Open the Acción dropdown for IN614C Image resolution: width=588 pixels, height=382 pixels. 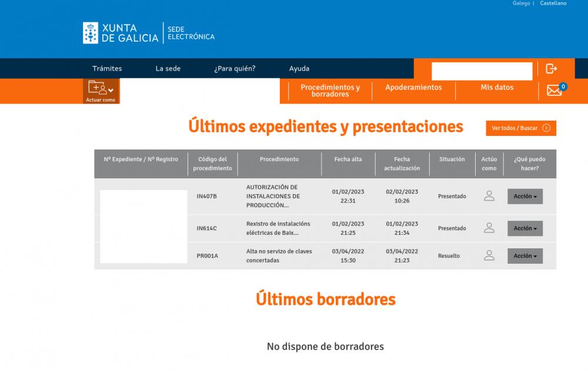525,228
